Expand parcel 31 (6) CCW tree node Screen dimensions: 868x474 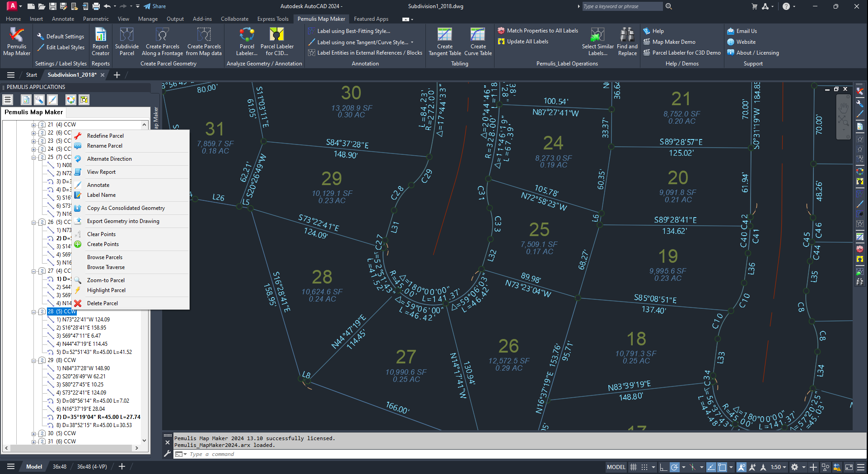[33, 441]
